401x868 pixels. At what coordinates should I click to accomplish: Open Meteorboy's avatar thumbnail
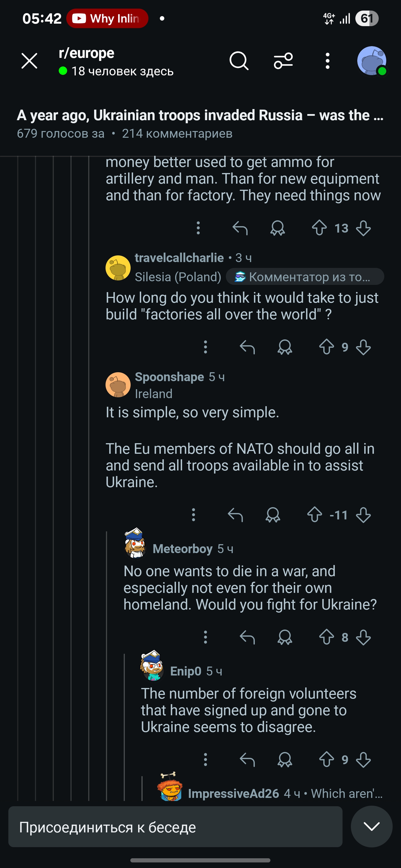135,543
